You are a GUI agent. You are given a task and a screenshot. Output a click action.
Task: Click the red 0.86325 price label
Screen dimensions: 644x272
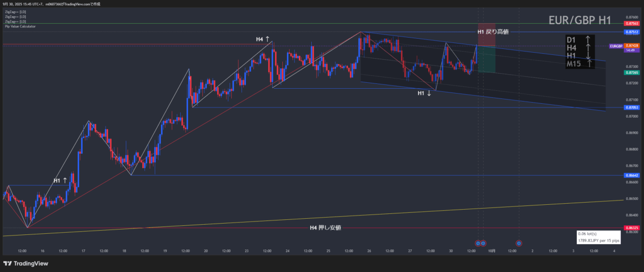(x=631, y=228)
